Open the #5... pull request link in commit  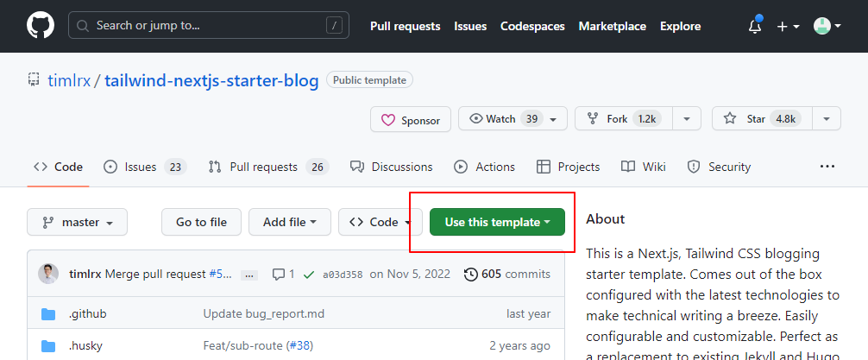[220, 275]
